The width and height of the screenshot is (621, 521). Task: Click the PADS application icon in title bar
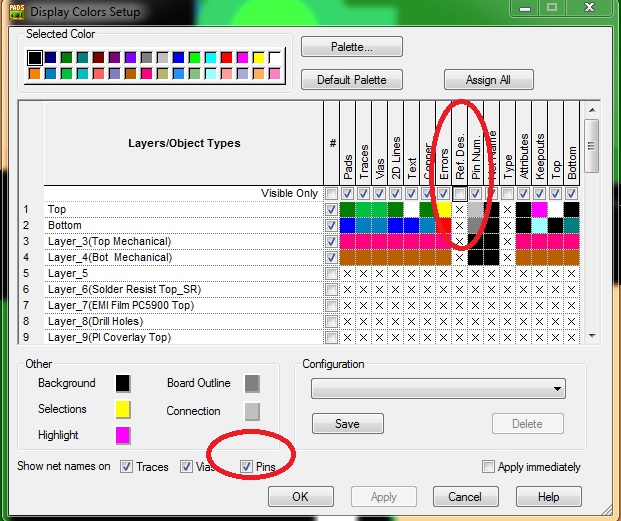click(17, 11)
